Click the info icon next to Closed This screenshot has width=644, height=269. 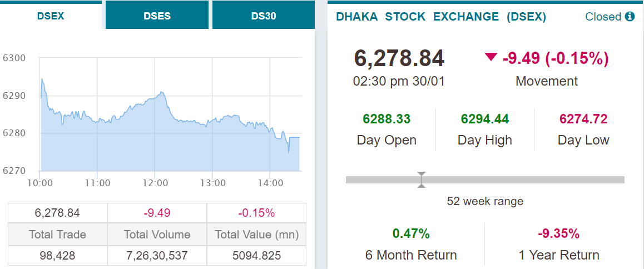pyautogui.click(x=629, y=17)
